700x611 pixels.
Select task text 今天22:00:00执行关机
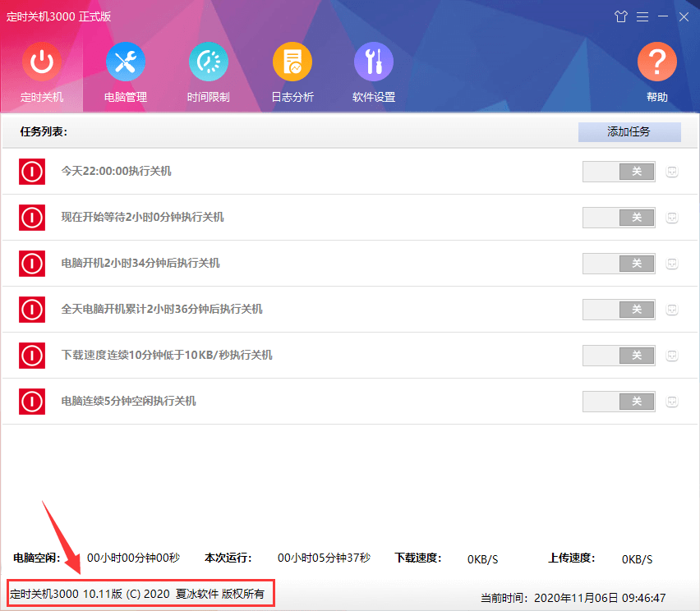point(116,171)
